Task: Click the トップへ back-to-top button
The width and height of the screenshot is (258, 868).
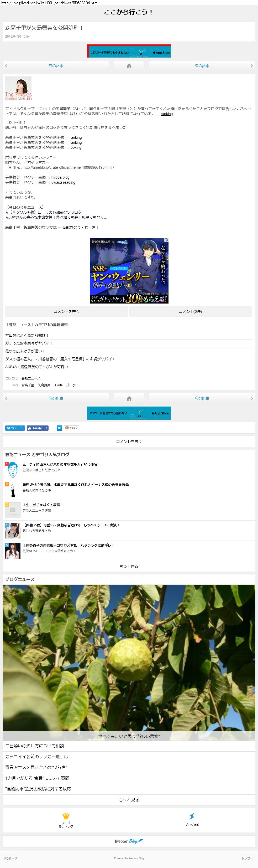Action: point(247,858)
